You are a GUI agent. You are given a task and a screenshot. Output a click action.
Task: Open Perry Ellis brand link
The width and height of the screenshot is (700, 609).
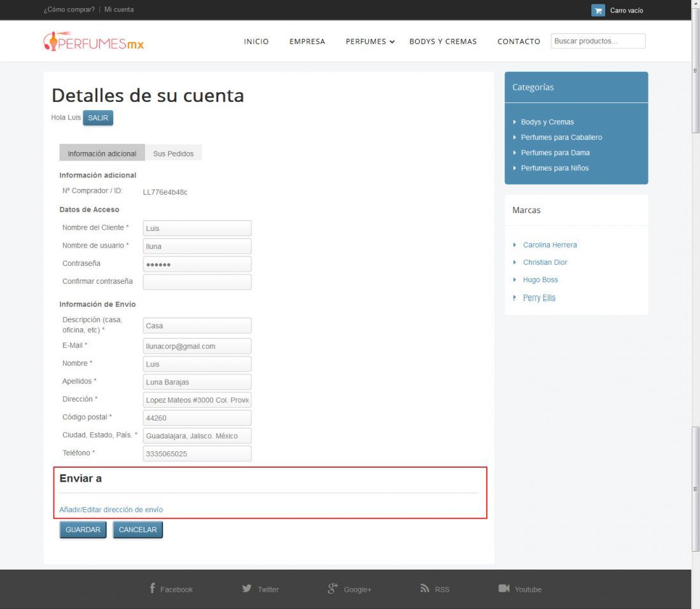coord(539,298)
